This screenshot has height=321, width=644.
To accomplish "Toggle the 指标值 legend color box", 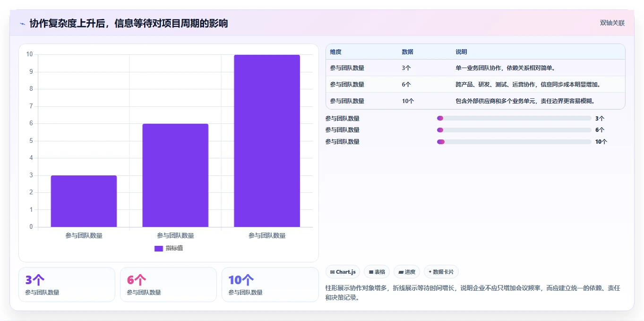I will tap(158, 248).
